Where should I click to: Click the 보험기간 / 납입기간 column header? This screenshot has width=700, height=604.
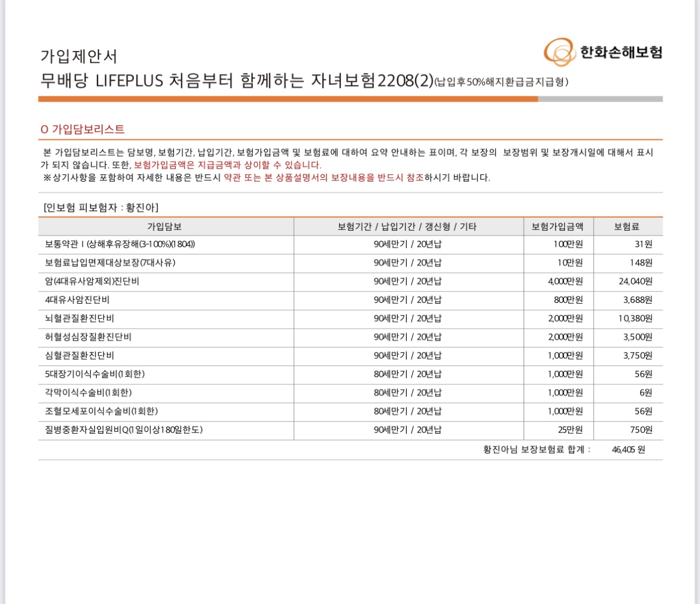[407, 227]
